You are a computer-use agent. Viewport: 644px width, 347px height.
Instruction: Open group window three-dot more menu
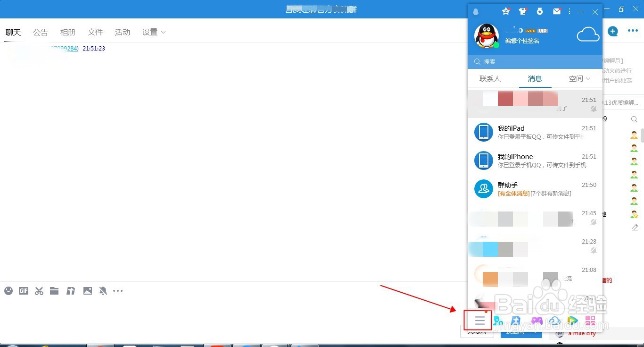click(x=633, y=31)
